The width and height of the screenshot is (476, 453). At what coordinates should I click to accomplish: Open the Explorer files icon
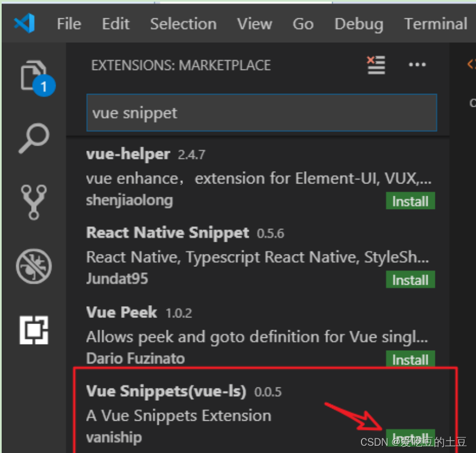tap(33, 75)
